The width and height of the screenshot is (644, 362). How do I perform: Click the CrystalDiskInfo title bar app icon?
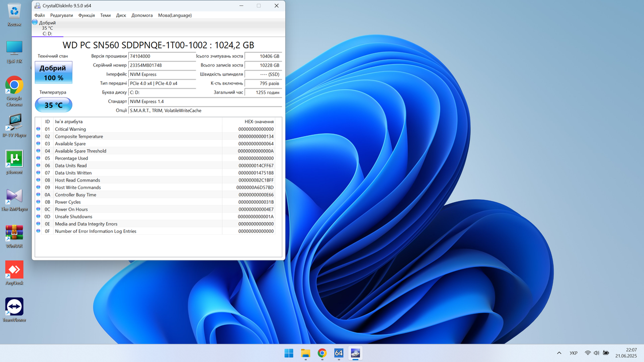click(x=38, y=6)
